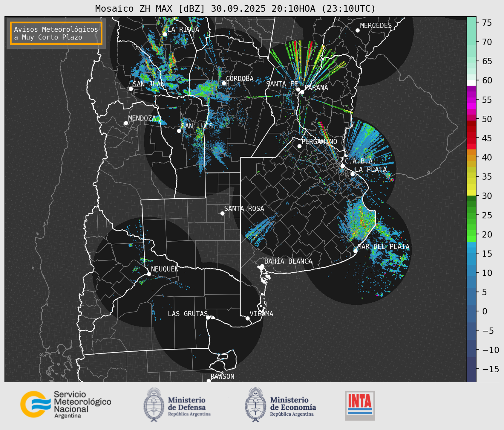The image size is (504, 430).
Task: Click the Ministerio de Economía emblem
Action: [255, 405]
